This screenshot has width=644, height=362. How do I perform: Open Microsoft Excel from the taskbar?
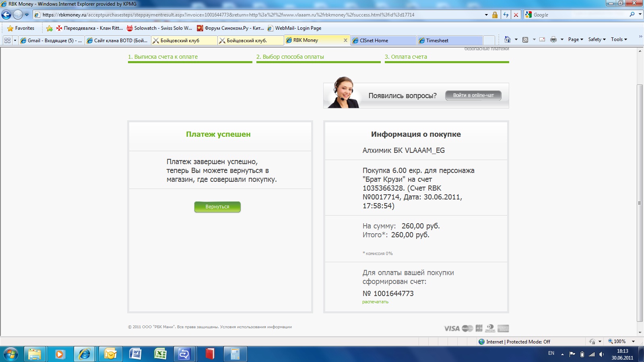click(x=160, y=354)
